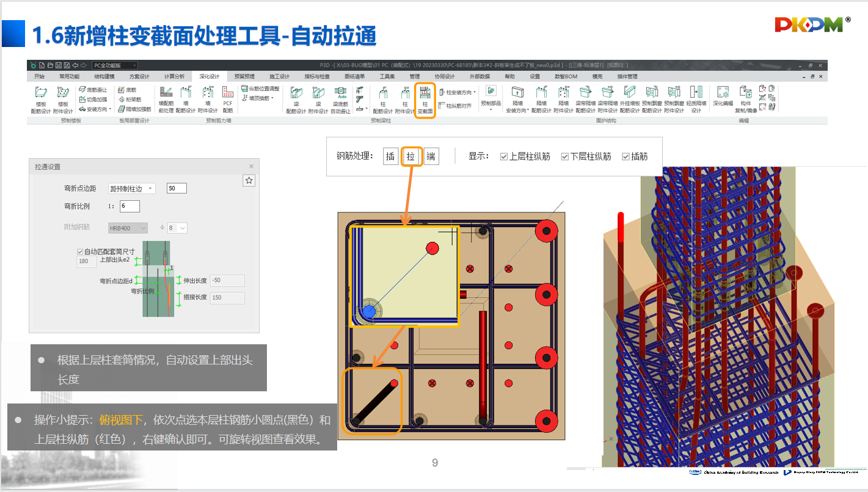This screenshot has height=492, width=868.
Task: Launch the 柱变截面 tool
Action: pyautogui.click(x=425, y=100)
